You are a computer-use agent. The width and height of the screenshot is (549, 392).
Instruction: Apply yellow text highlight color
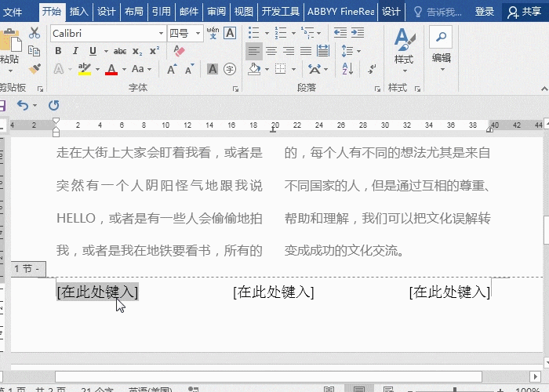[x=85, y=69]
